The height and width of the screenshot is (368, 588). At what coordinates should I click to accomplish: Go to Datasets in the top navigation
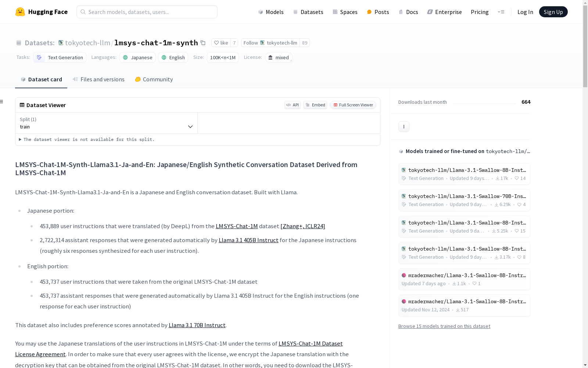[x=308, y=12]
